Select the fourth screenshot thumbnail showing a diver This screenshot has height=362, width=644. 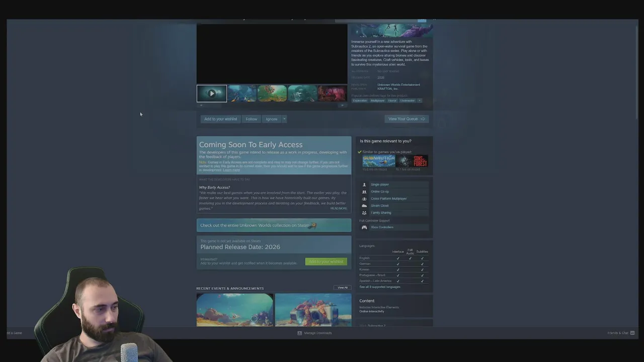click(x=302, y=94)
